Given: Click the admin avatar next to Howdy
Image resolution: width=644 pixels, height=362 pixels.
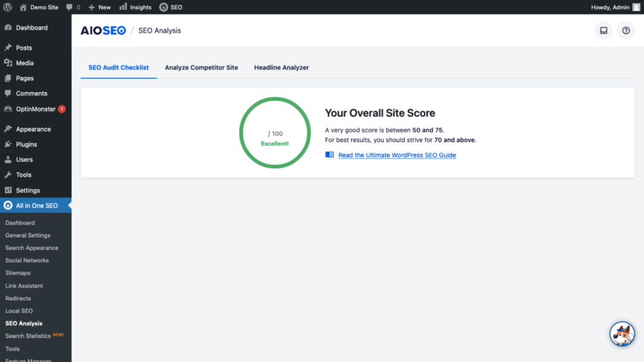Looking at the screenshot, I should [636, 7].
